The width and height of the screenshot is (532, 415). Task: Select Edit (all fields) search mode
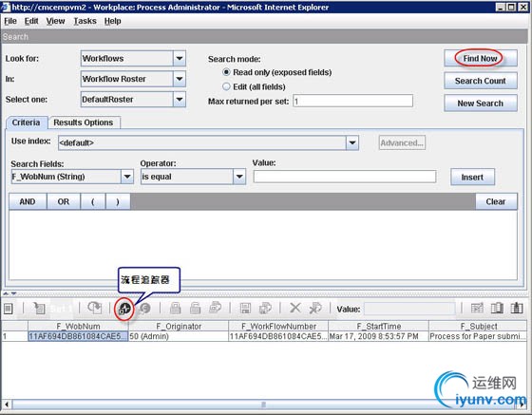pyautogui.click(x=226, y=86)
